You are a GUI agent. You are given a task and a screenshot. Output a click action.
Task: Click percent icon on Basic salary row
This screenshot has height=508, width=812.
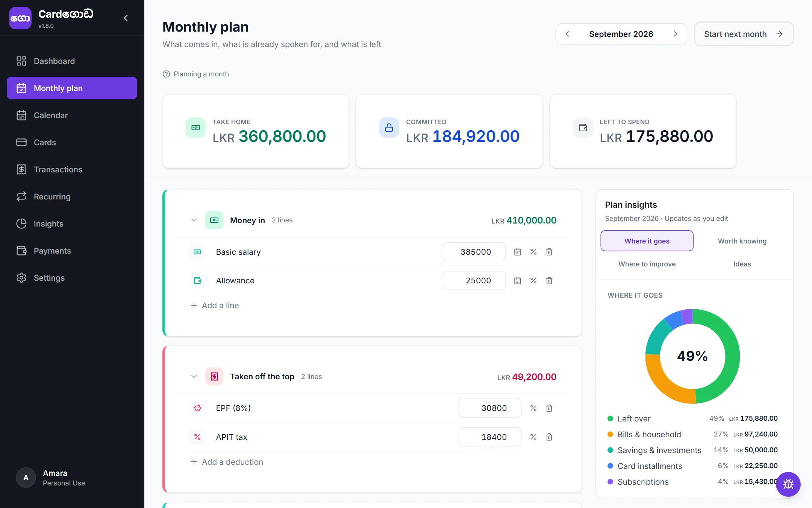point(533,252)
